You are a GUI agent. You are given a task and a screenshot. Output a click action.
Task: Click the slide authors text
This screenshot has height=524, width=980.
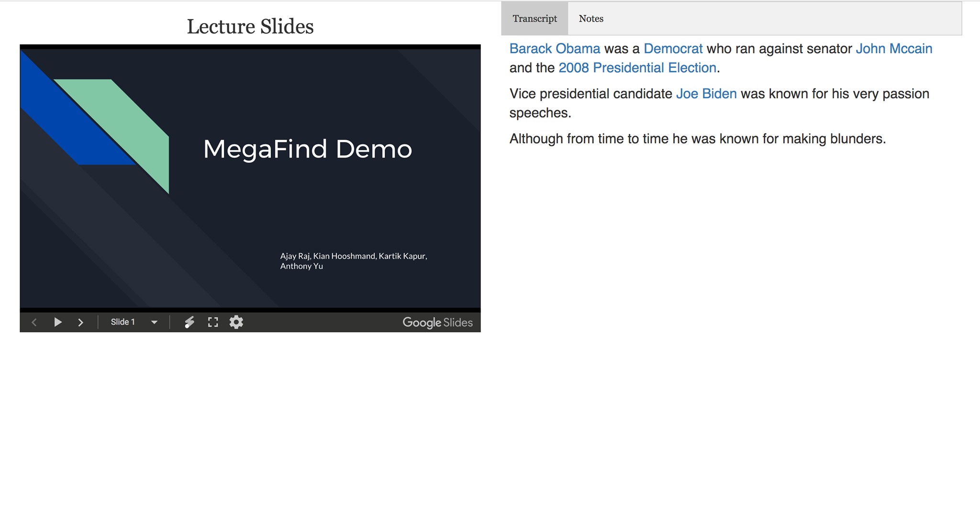point(354,261)
